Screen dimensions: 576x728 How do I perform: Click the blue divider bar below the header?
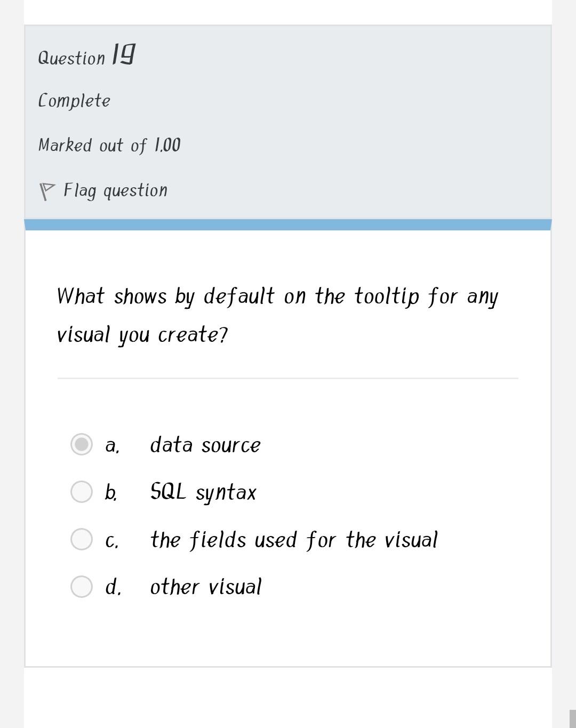pyautogui.click(x=288, y=223)
